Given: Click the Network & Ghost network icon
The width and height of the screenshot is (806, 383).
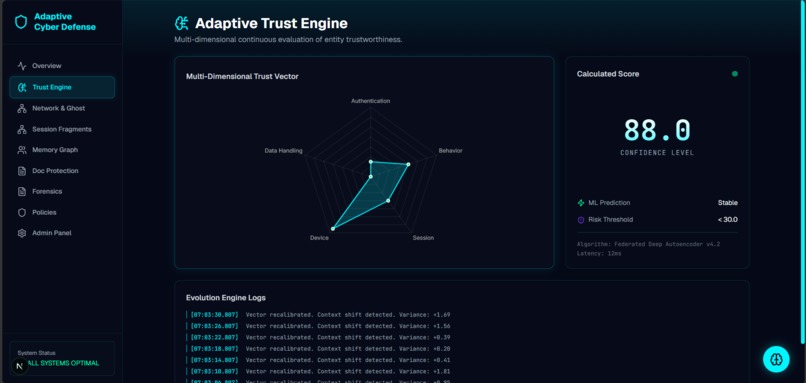Looking at the screenshot, I should point(22,108).
